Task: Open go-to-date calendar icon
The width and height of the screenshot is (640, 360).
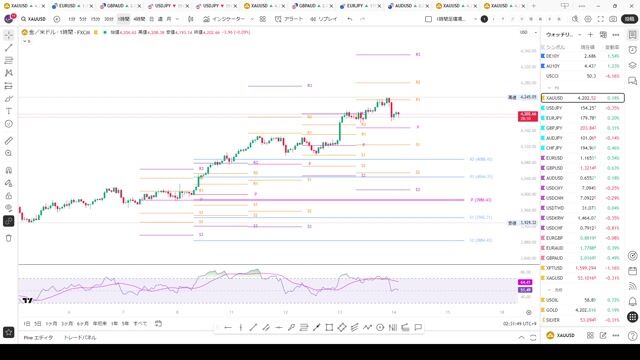Action: [158, 324]
